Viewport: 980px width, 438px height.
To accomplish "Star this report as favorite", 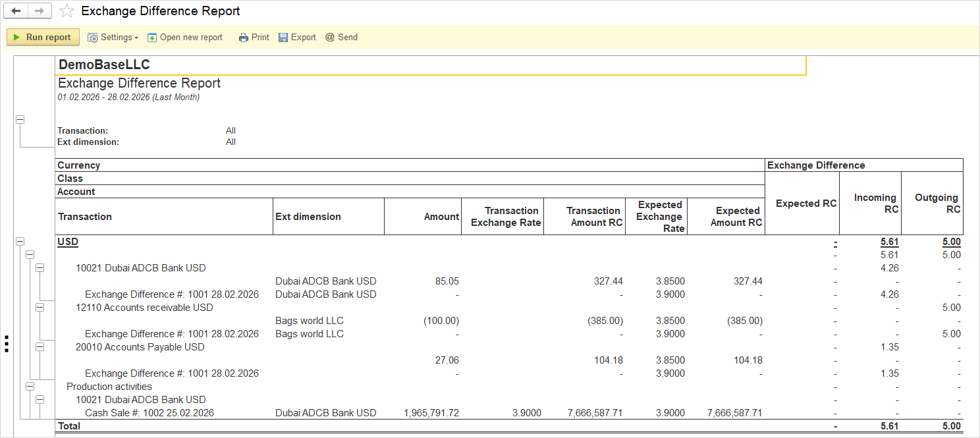I will click(67, 11).
